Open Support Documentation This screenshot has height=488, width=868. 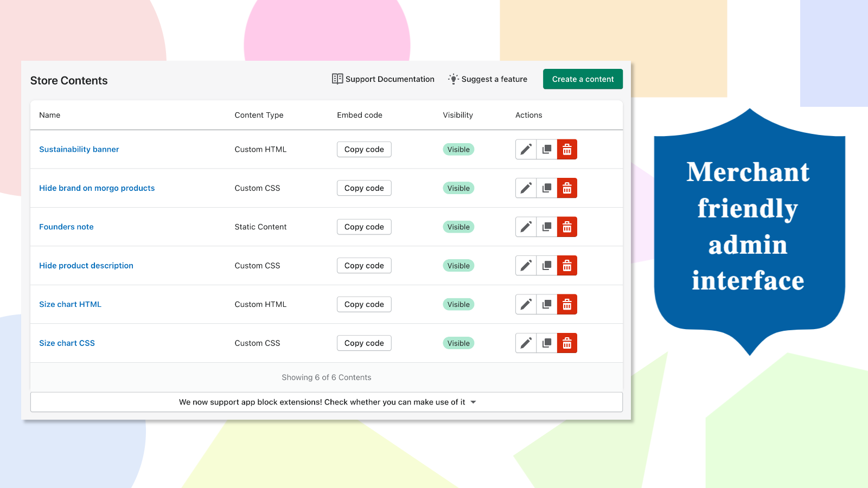point(383,79)
